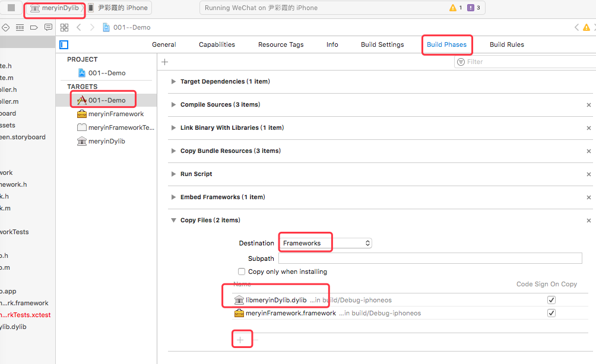Viewport: 596px width, 364px height.
Task: Select the rk.framework product in navigator
Action: (x=24, y=304)
